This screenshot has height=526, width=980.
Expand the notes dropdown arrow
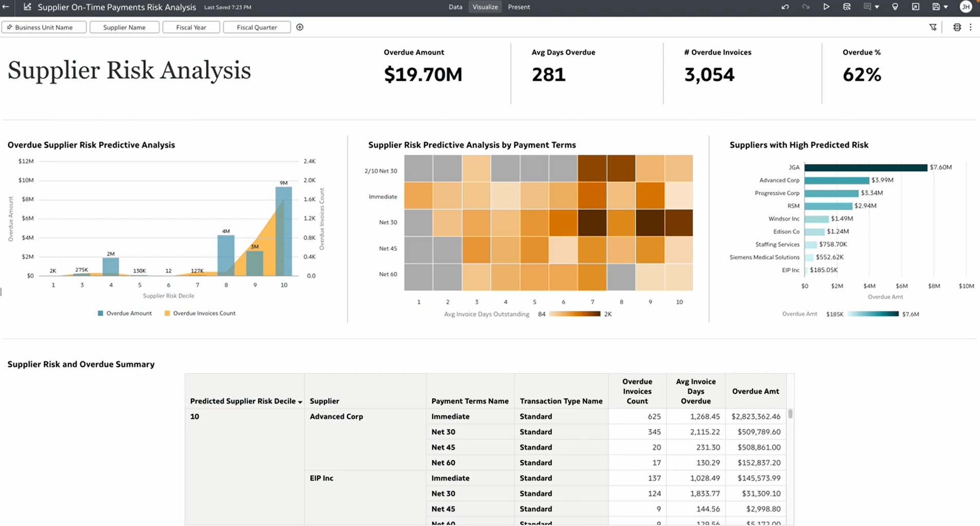[x=877, y=7]
